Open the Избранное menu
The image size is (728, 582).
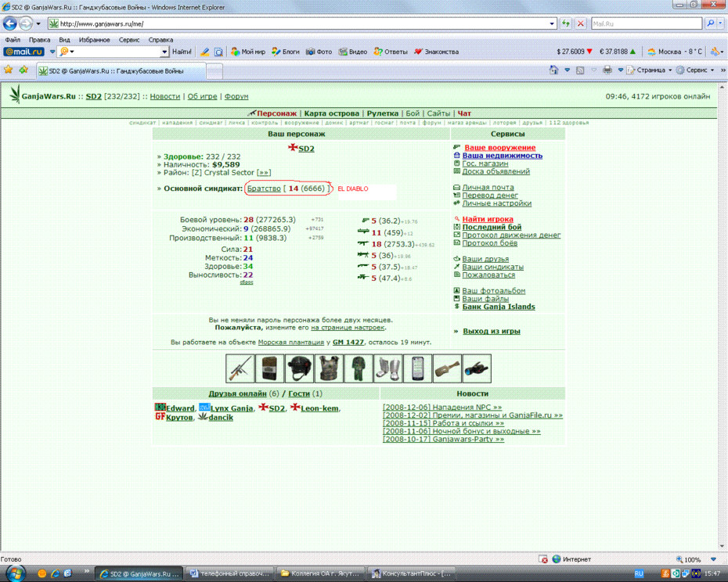[x=94, y=40]
